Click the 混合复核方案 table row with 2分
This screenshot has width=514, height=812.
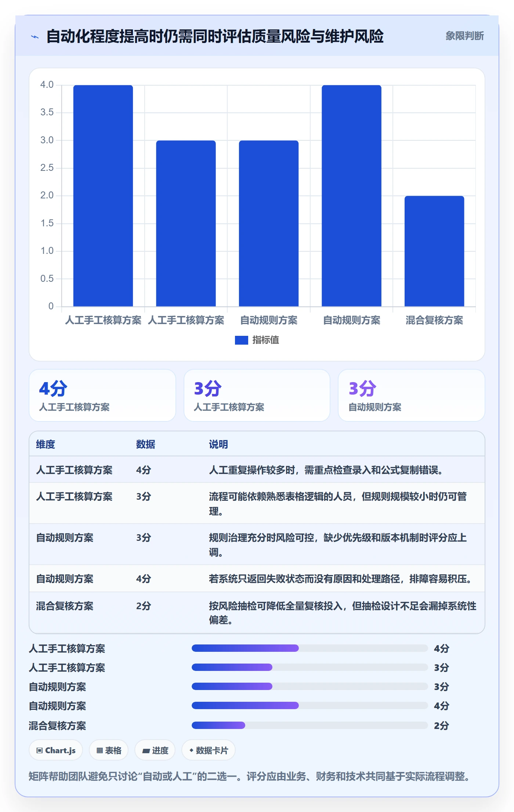pyautogui.click(x=257, y=612)
